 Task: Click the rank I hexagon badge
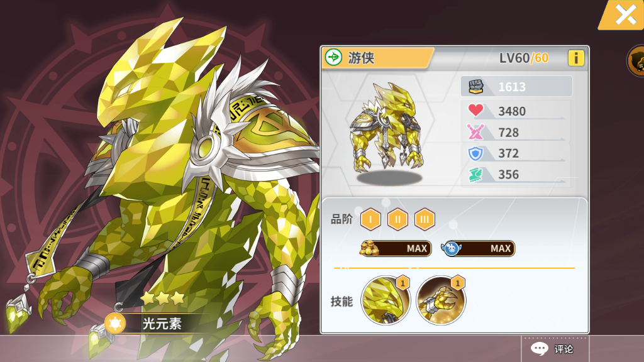pos(370,219)
